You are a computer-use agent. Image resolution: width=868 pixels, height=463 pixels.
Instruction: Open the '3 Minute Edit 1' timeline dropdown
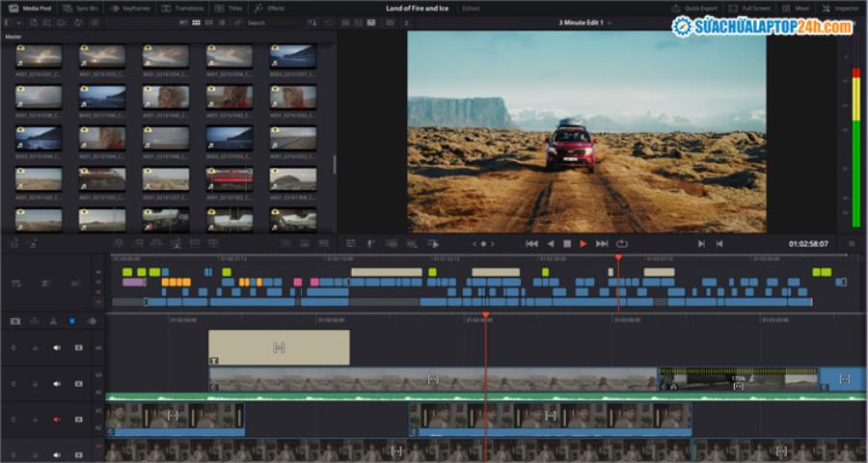[585, 23]
